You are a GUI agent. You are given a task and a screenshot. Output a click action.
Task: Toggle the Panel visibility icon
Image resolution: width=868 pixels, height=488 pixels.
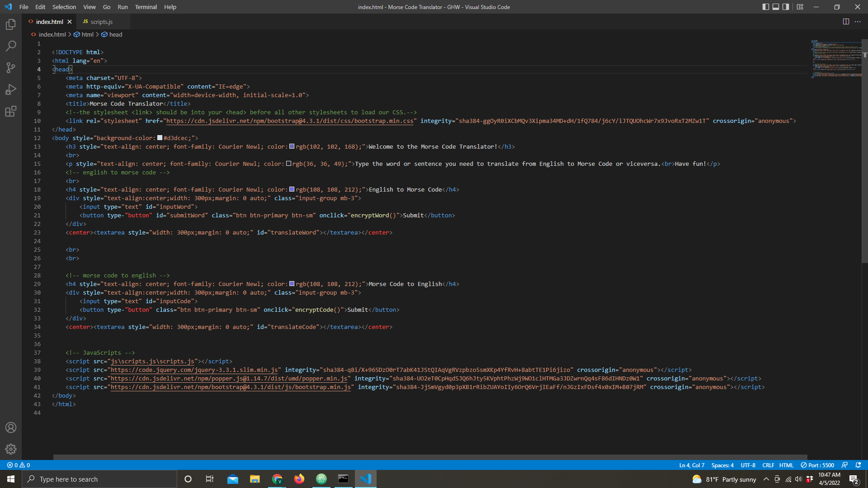coord(776,7)
